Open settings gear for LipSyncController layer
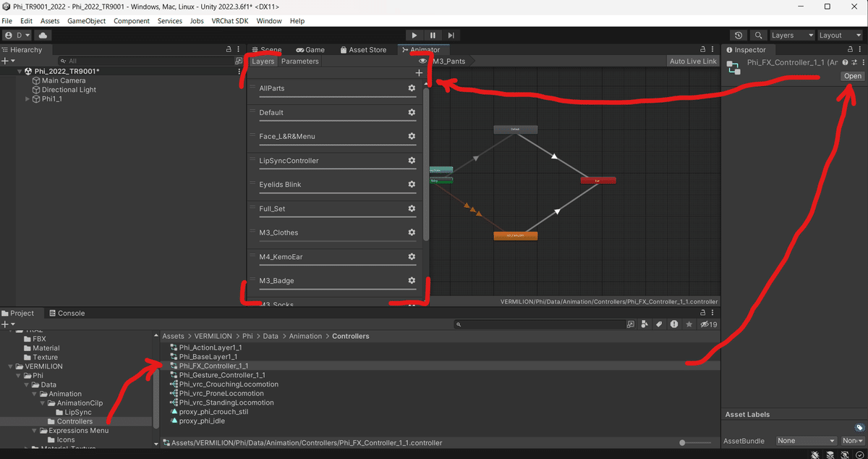The image size is (868, 459). point(412,160)
